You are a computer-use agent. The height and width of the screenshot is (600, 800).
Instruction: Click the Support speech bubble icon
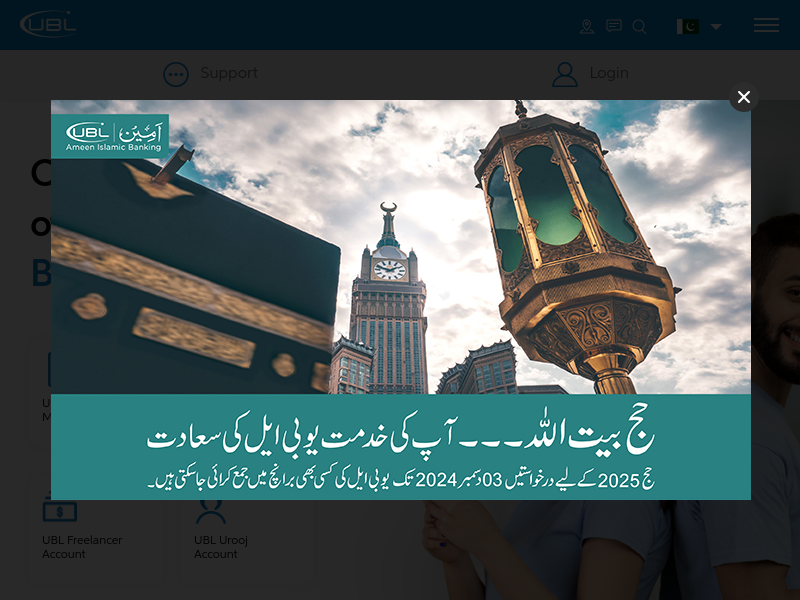pos(176,74)
